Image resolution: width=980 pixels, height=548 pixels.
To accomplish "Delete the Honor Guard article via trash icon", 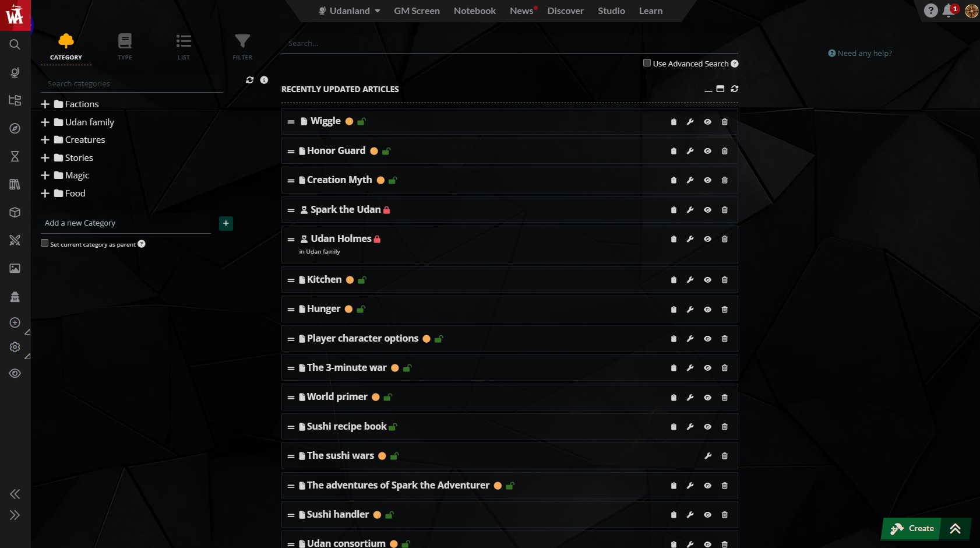I will click(x=725, y=151).
